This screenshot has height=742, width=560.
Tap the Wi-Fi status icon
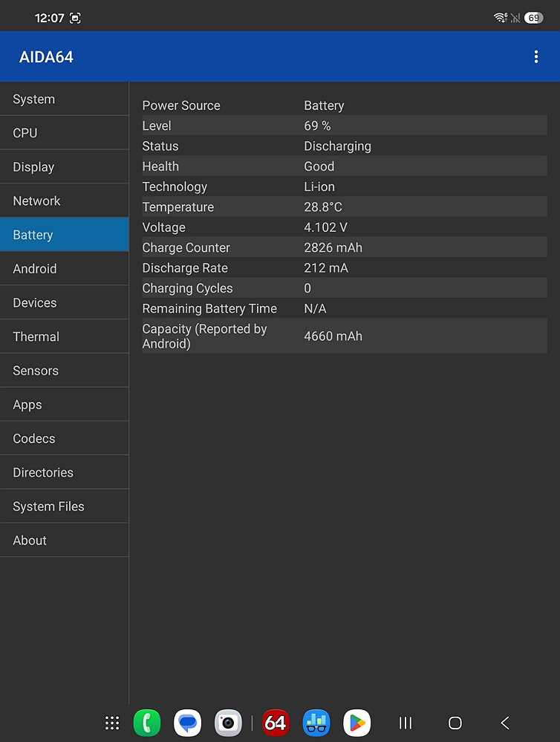tap(501, 18)
